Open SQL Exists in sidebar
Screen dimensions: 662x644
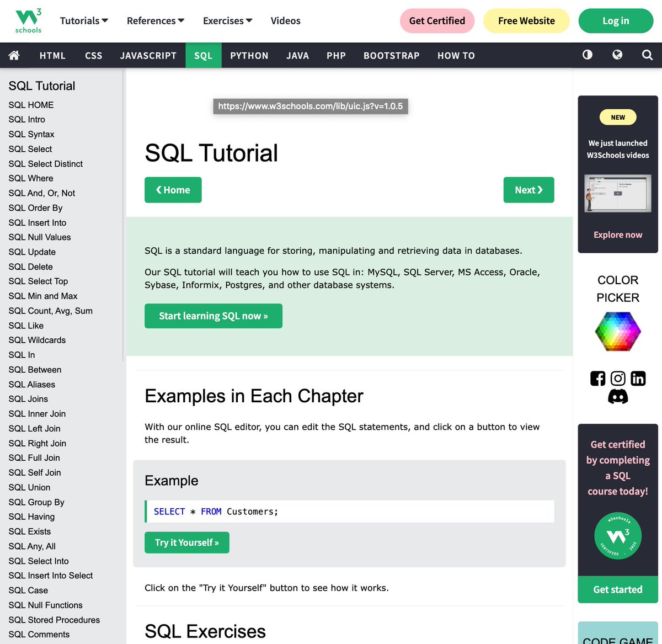[x=29, y=531]
